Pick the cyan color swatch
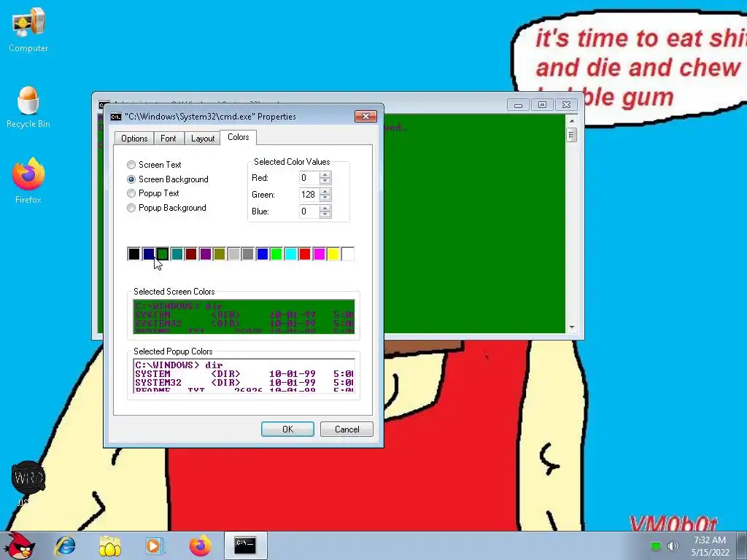The image size is (747, 560). [290, 254]
